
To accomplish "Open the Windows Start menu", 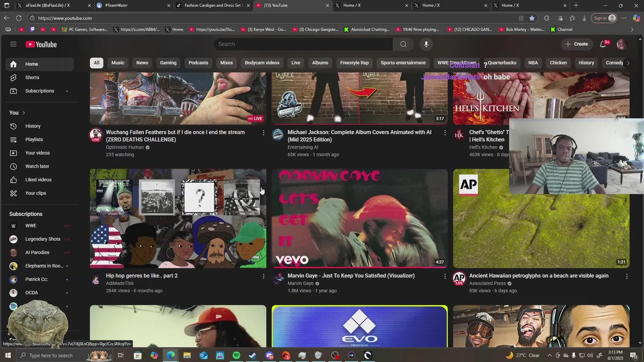I will [x=8, y=355].
